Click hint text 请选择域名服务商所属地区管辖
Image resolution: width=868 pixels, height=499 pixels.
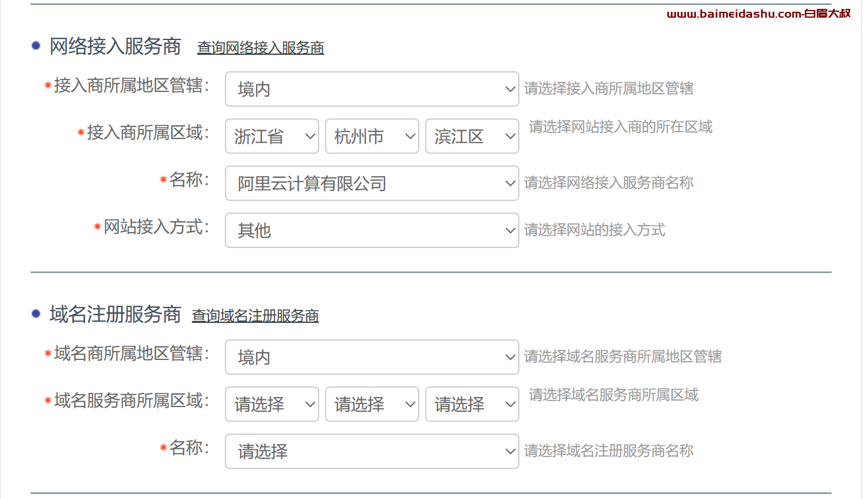(x=623, y=356)
